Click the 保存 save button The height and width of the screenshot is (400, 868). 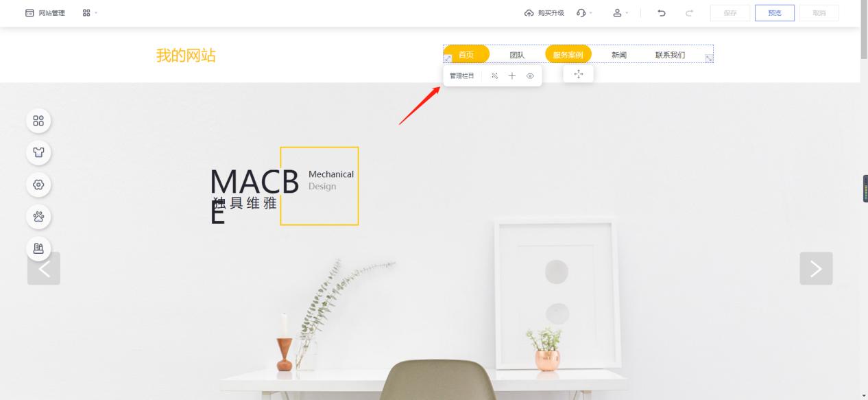(730, 13)
